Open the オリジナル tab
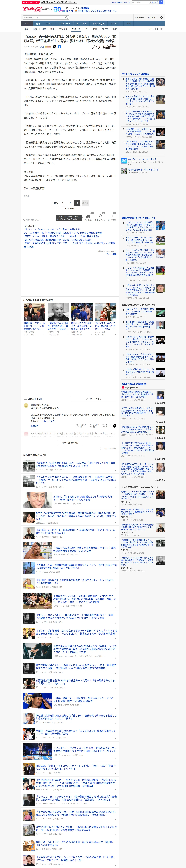186x868 pixels. (81, 24)
